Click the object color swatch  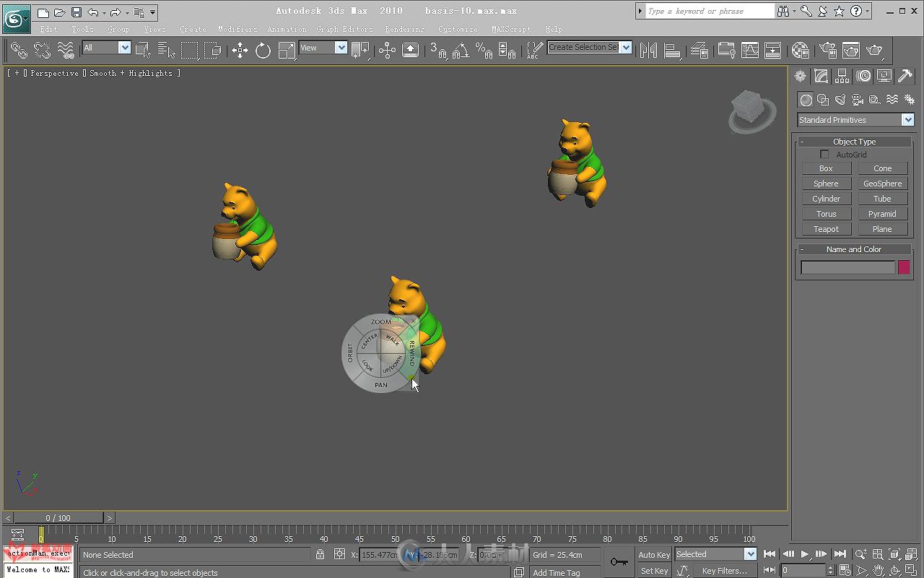(904, 267)
